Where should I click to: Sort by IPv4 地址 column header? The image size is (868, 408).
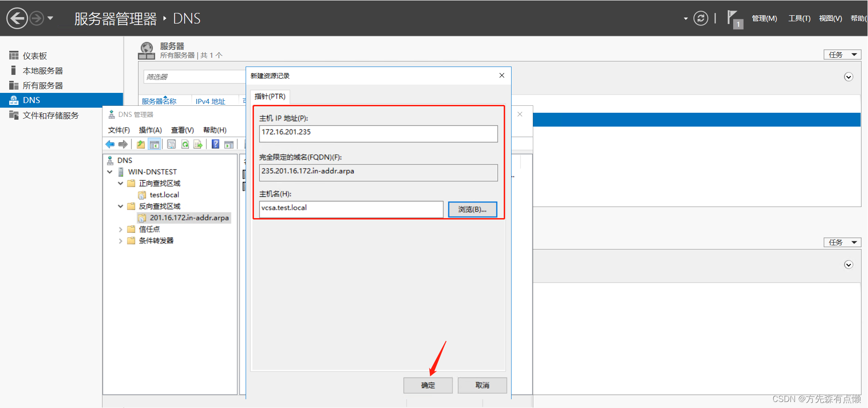211,101
